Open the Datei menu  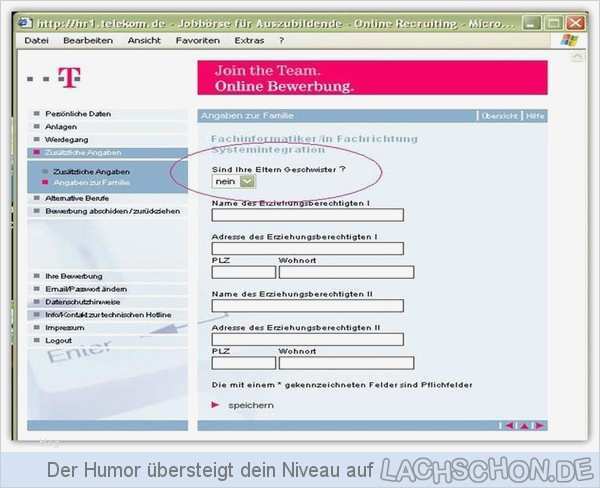tap(36, 41)
